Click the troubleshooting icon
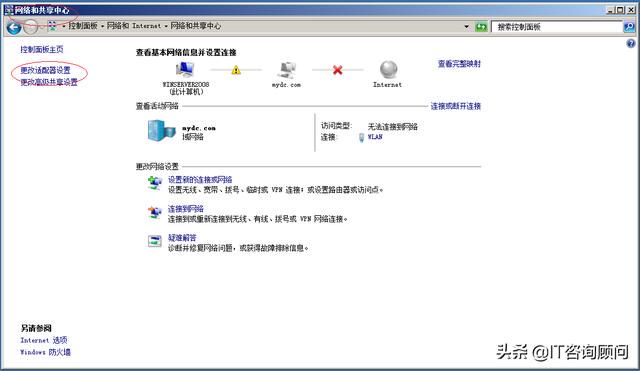The height and width of the screenshot is (371, 640). (x=155, y=241)
